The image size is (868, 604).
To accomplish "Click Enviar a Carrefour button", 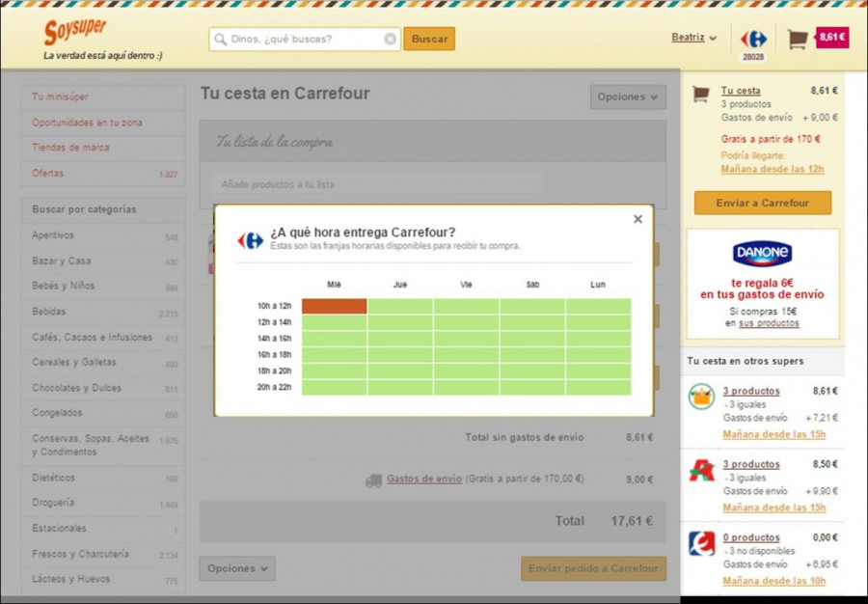I will coord(763,204).
